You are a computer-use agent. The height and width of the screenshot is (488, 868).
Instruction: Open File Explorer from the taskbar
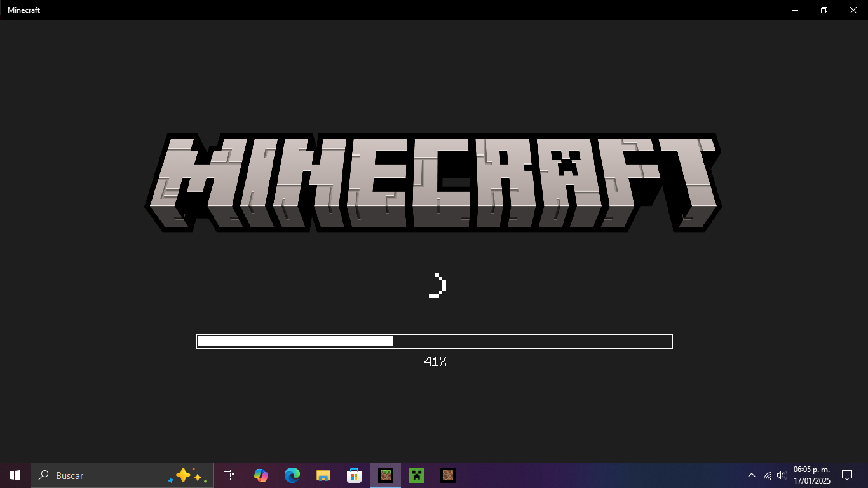[323, 475]
